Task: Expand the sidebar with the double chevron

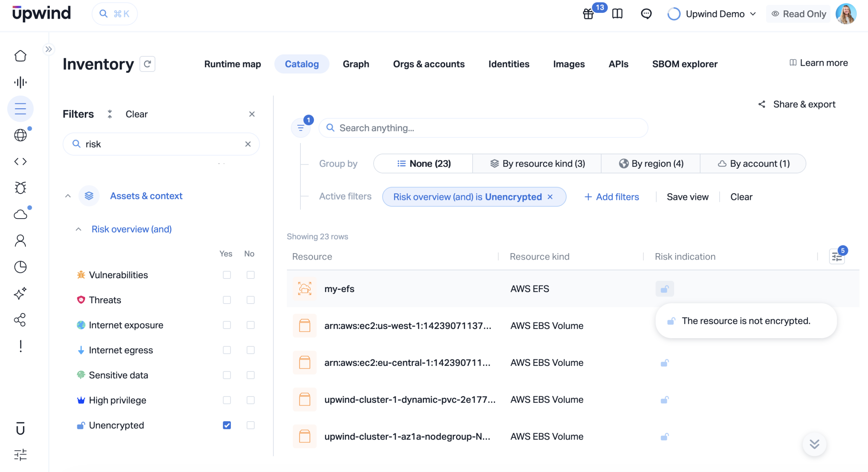Action: click(x=49, y=49)
